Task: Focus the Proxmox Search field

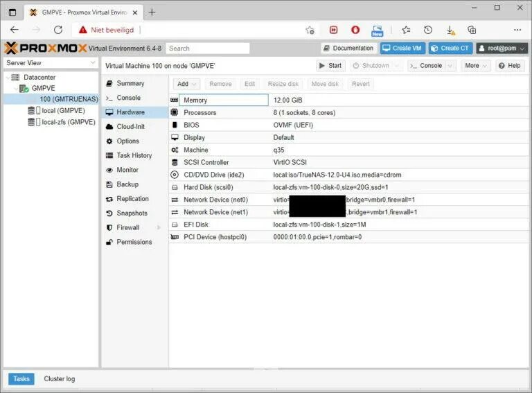Action: [208, 49]
